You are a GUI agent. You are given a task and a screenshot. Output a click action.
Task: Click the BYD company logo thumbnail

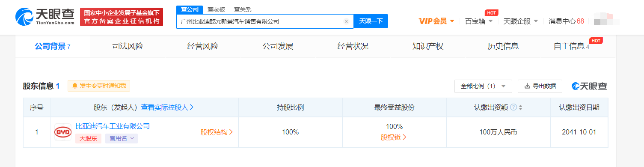(x=63, y=132)
